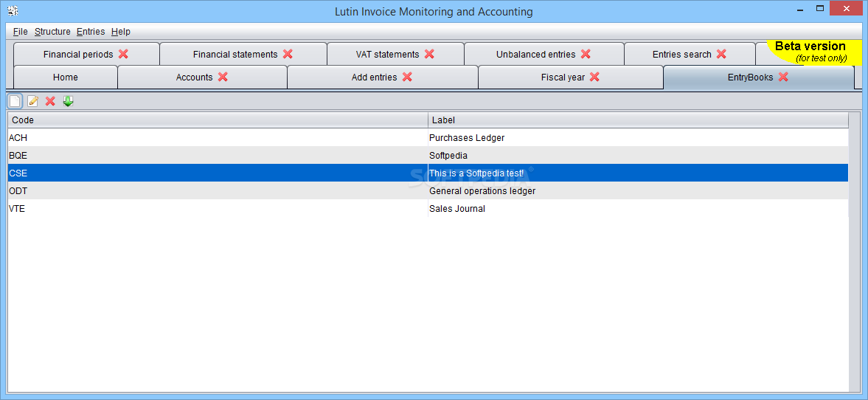Select the CSE code cell
This screenshot has height=400, width=868.
pos(218,173)
